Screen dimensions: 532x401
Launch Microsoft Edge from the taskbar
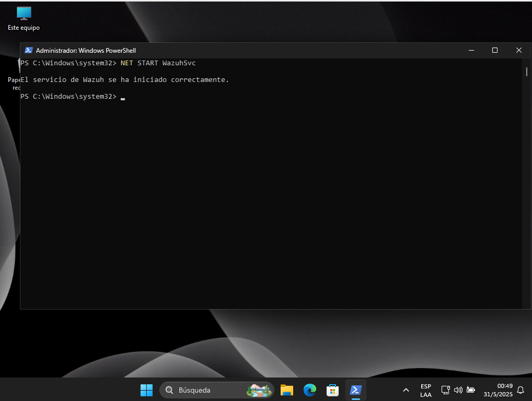point(310,390)
